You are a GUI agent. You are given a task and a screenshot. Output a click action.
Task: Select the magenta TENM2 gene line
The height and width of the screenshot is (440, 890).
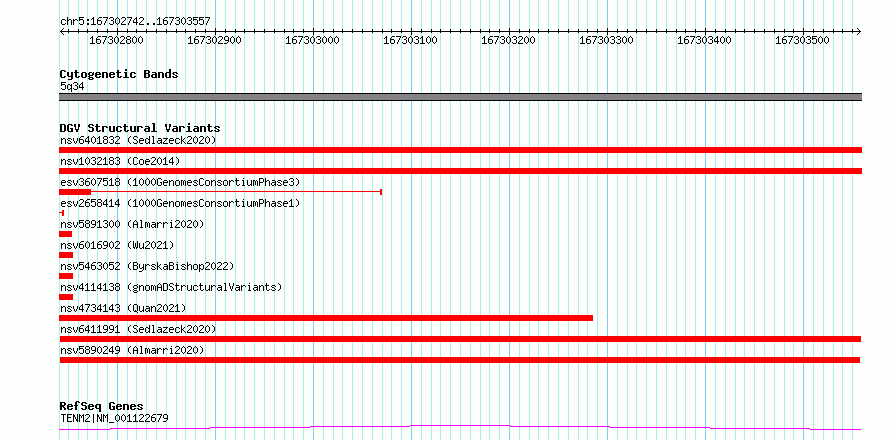point(460,428)
